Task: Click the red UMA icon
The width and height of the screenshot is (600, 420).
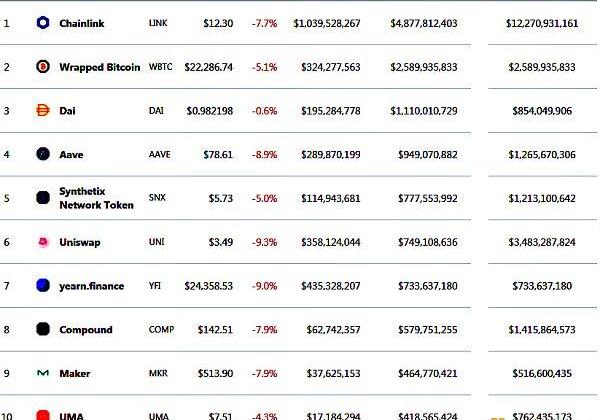Action: 43,415
